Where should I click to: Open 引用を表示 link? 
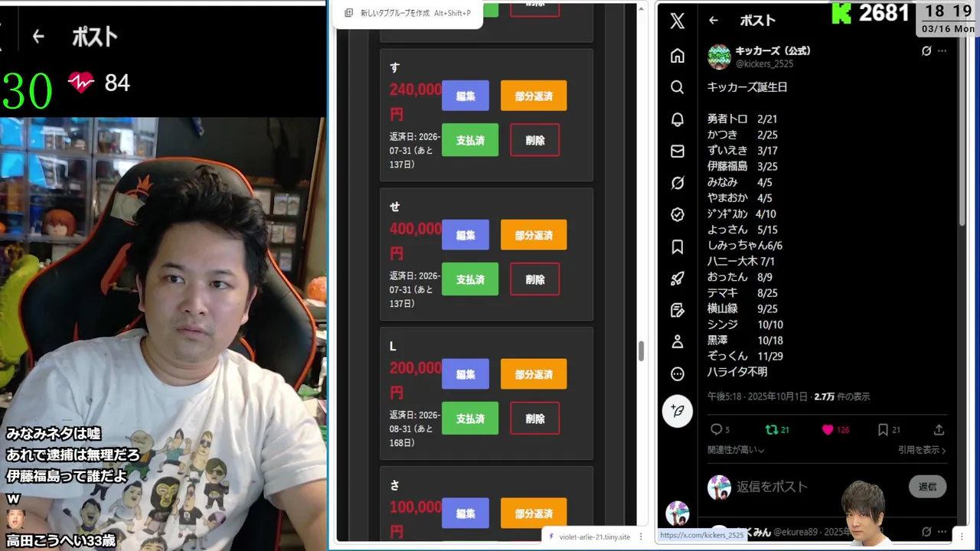tap(922, 450)
